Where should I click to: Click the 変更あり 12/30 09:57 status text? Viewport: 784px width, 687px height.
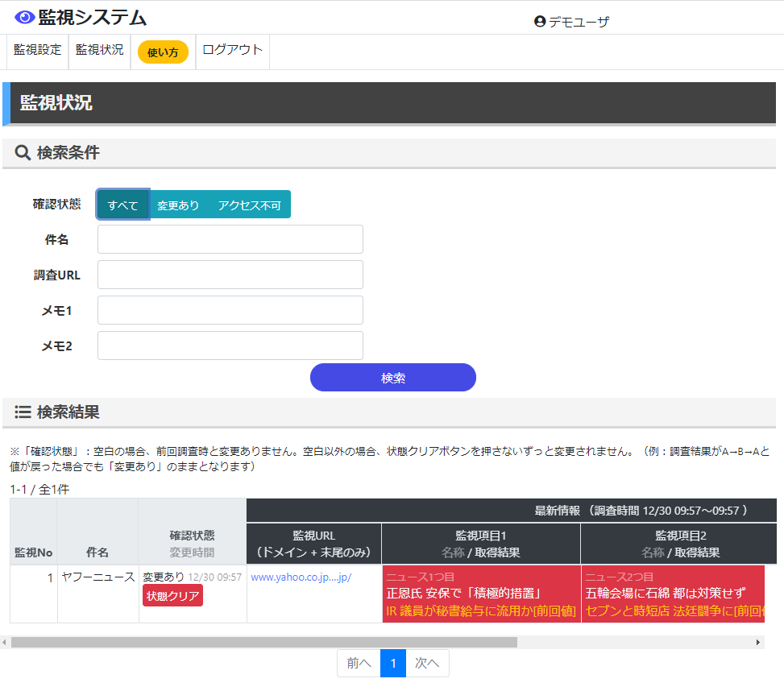pyautogui.click(x=192, y=577)
